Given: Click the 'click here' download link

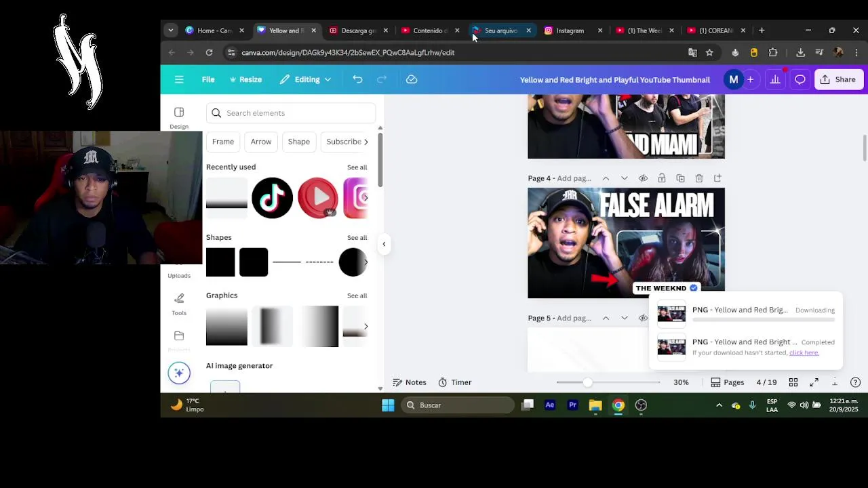Looking at the screenshot, I should [x=804, y=352].
